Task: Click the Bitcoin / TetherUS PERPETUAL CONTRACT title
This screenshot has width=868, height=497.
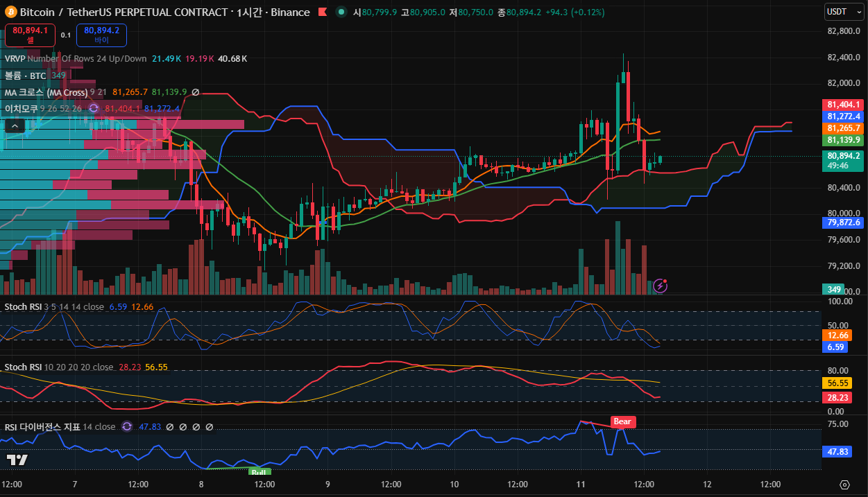Action: [123, 12]
